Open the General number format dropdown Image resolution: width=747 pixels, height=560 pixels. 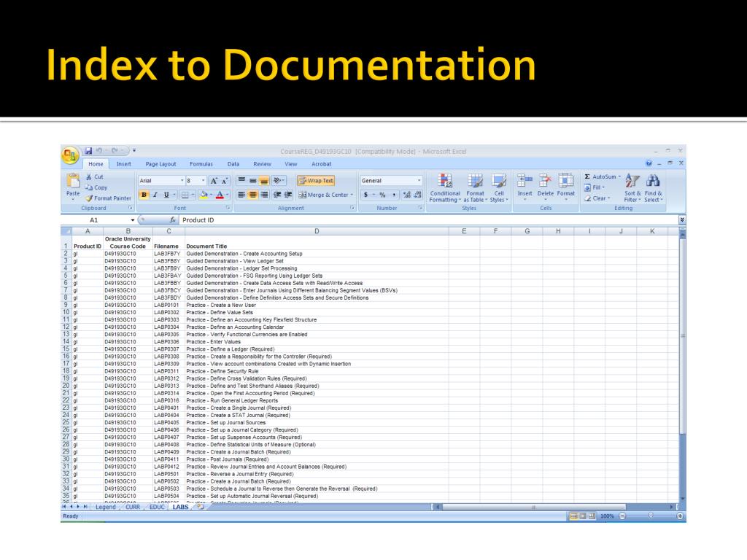(419, 181)
